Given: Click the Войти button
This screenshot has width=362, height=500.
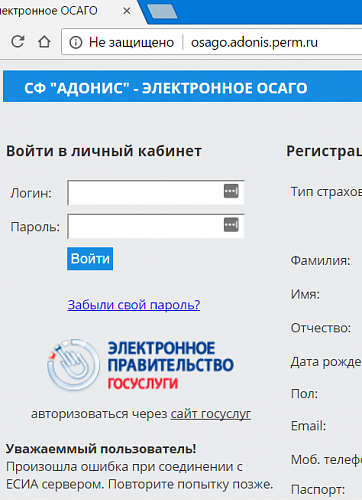Looking at the screenshot, I should 90,259.
